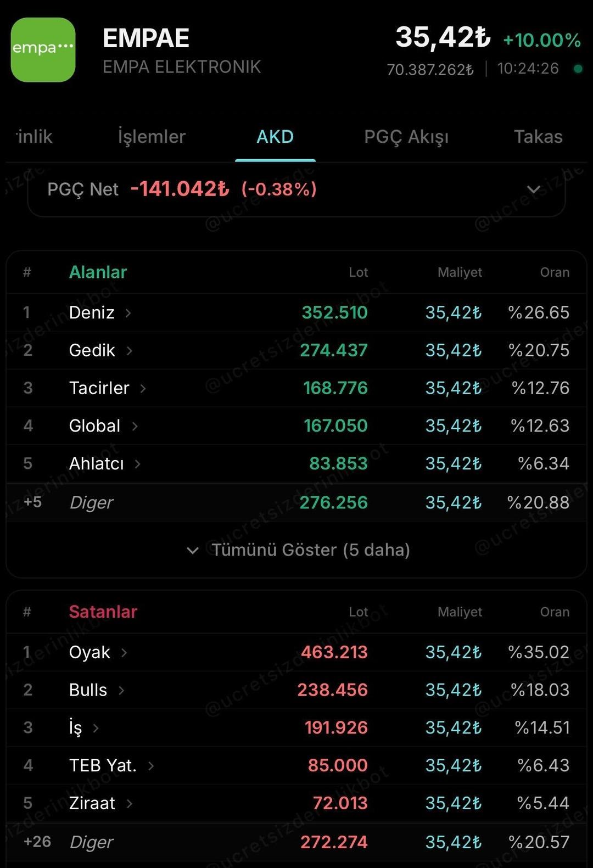
Task: Click the green live status dot
Action: 578,69
